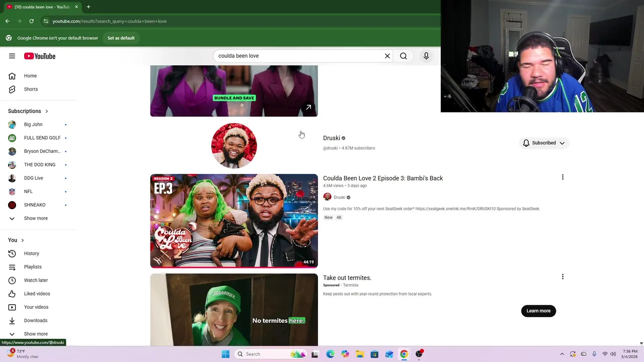Set Chrome as default browser
644x362 pixels.
(121, 38)
